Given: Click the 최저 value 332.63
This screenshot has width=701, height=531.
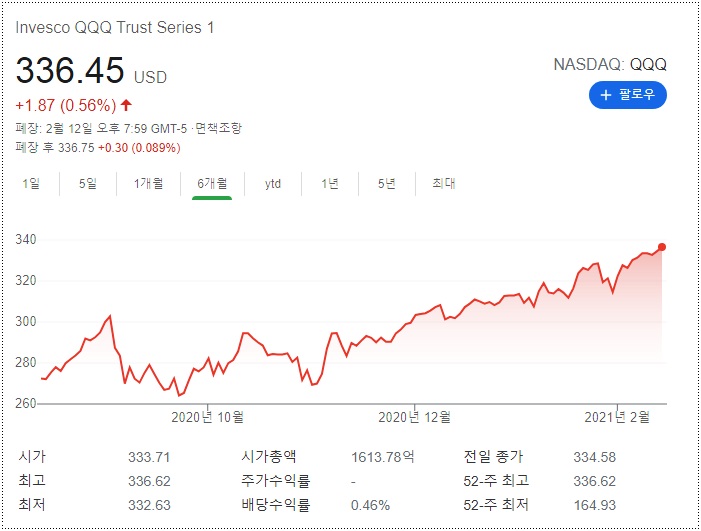Looking at the screenshot, I should click(x=149, y=505).
